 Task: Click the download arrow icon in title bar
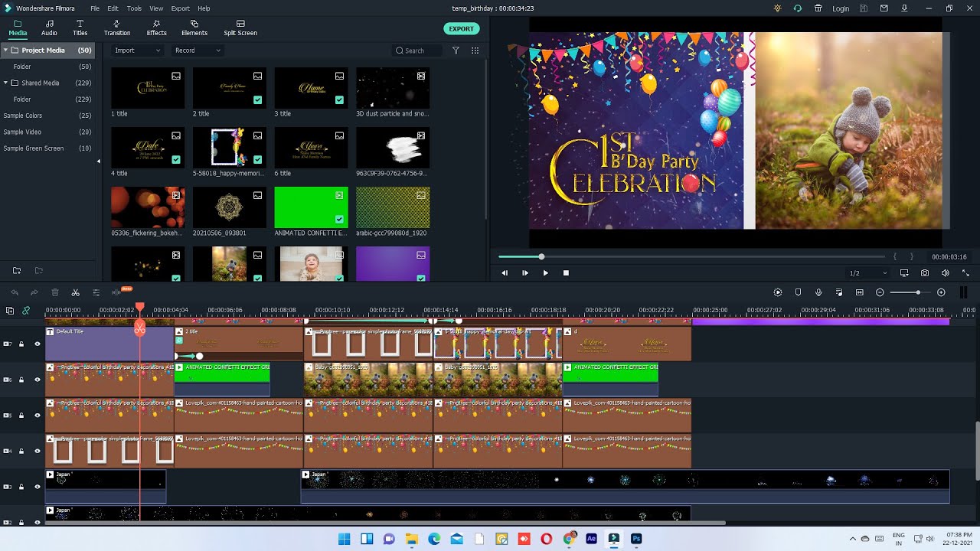pyautogui.click(x=904, y=8)
